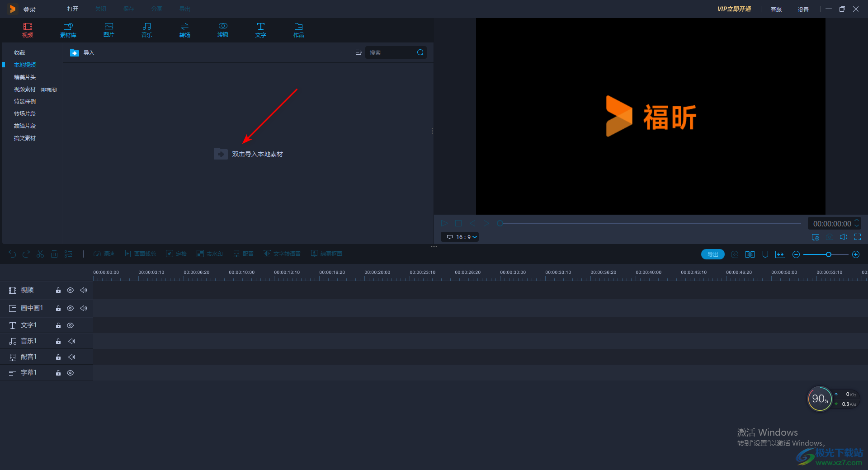The height and width of the screenshot is (470, 868).
Task: Click the 去水印 remove watermark tool
Action: [x=210, y=254]
